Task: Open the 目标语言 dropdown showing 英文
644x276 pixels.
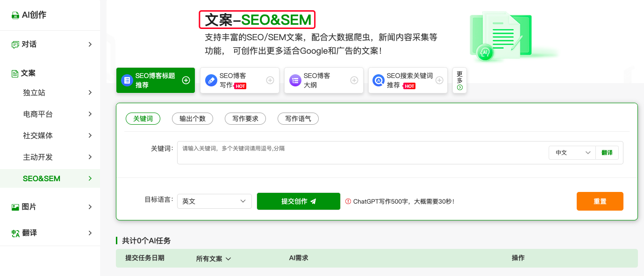Action: pyautogui.click(x=215, y=201)
